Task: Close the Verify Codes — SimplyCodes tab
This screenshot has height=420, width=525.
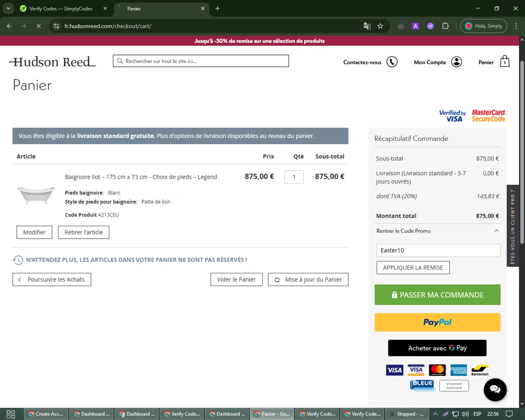Action: click(x=105, y=8)
